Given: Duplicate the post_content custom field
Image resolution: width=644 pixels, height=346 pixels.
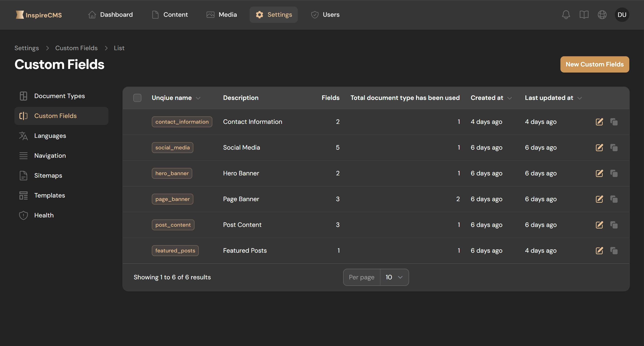Looking at the screenshot, I should [x=614, y=225].
